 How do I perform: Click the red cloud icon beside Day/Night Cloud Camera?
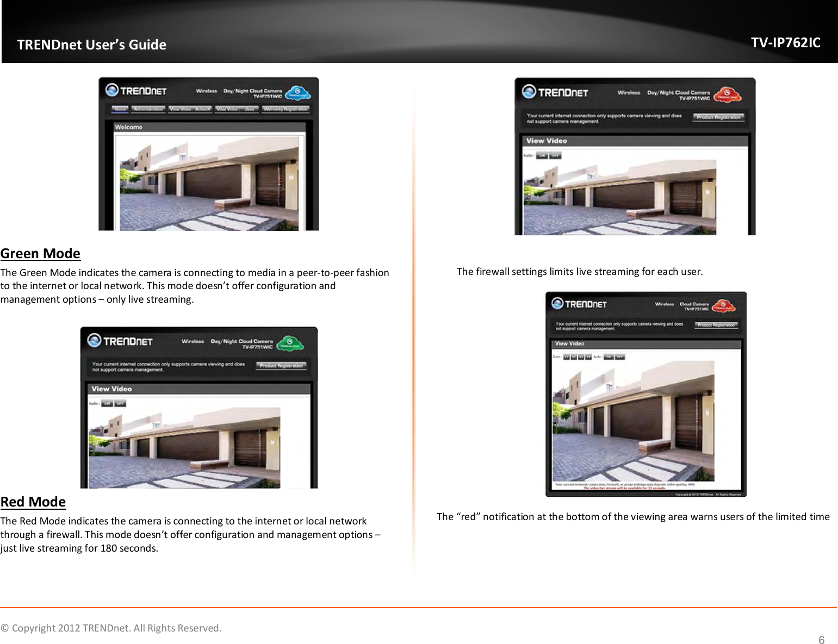(728, 95)
